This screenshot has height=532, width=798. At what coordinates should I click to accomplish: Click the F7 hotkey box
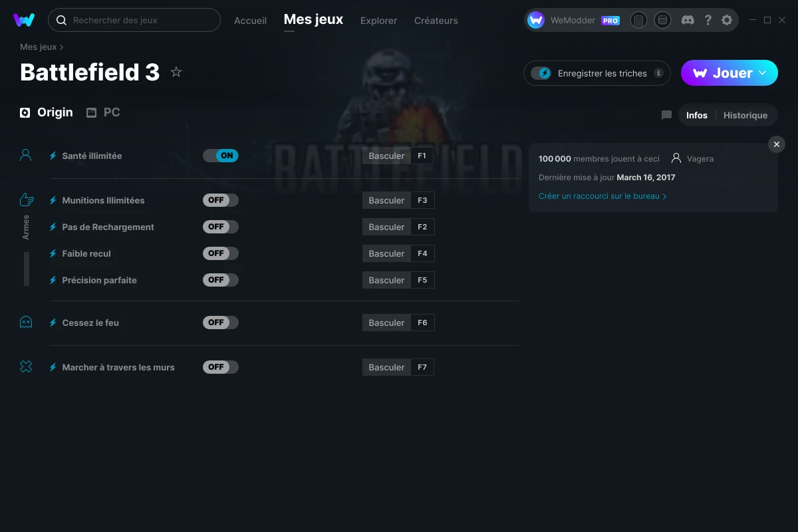point(422,367)
